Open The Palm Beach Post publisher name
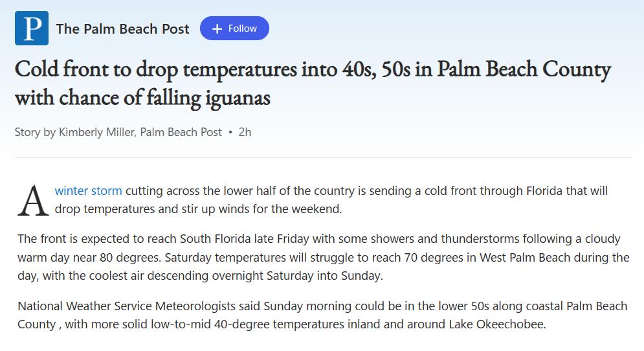This screenshot has height=351, width=644. (x=122, y=28)
